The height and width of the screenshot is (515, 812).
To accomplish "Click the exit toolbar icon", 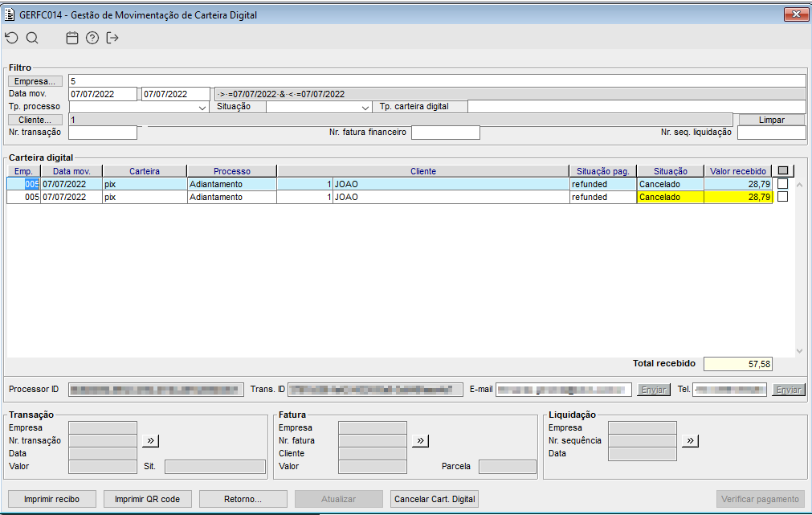I will tap(112, 38).
